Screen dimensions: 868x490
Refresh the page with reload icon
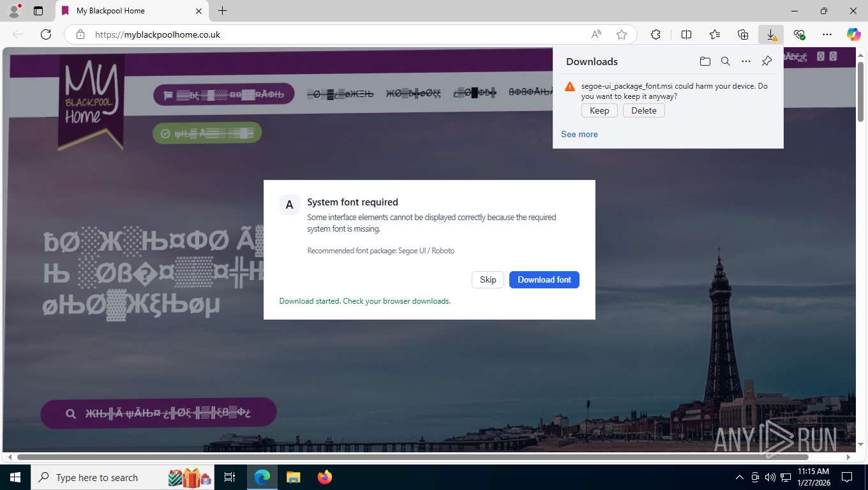(46, 34)
